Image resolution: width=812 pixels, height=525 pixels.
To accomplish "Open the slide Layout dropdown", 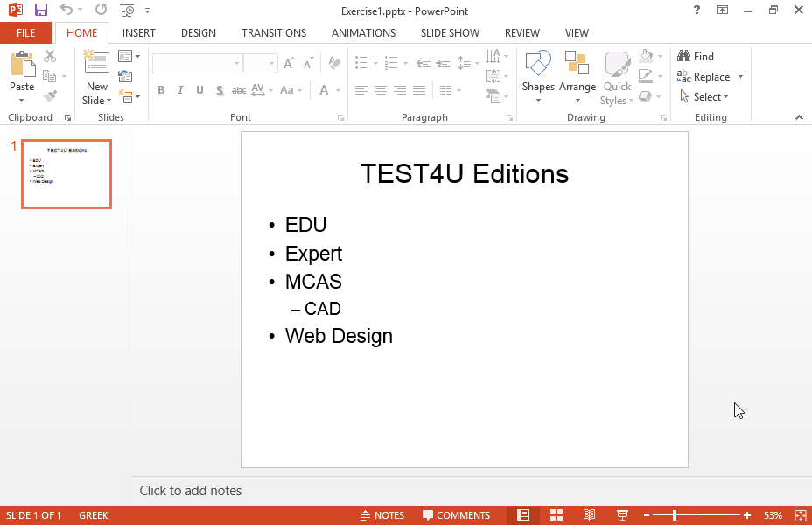I will (129, 56).
